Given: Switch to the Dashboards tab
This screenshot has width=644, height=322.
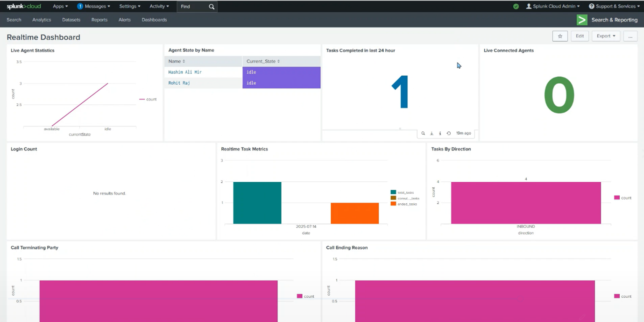Looking at the screenshot, I should click(x=154, y=20).
